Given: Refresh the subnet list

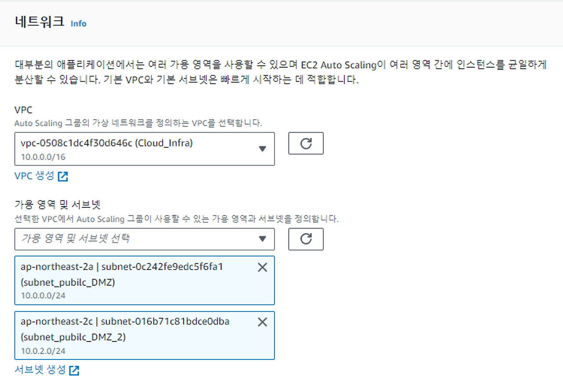Looking at the screenshot, I should 306,239.
